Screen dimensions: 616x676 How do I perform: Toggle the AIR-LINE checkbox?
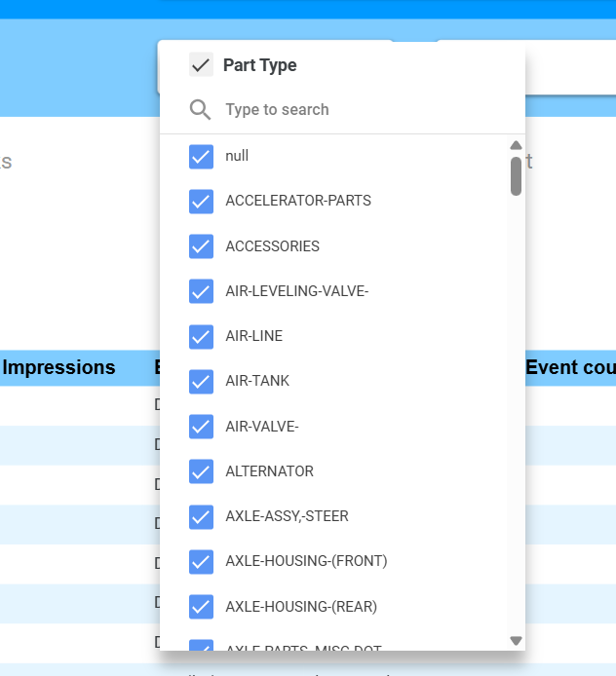[x=201, y=336]
